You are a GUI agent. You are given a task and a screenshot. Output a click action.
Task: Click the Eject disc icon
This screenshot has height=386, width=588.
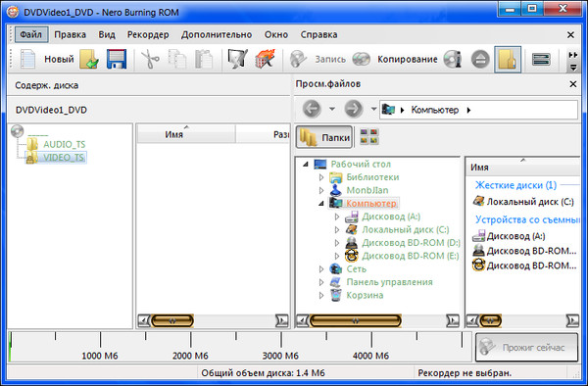click(x=480, y=59)
